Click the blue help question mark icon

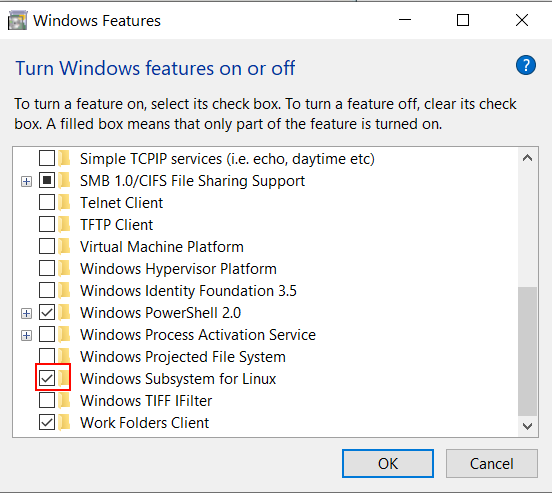pyautogui.click(x=526, y=65)
